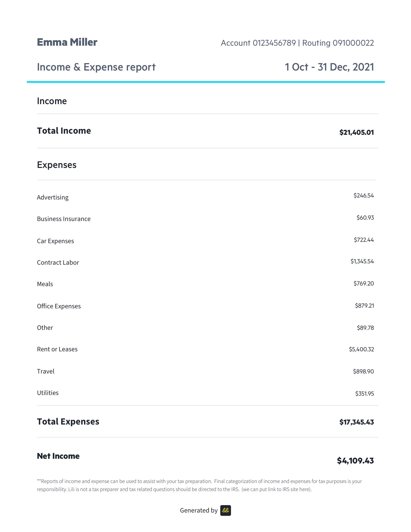Click the Meals expense category
Screen dimensions: 411x532
[45, 284]
